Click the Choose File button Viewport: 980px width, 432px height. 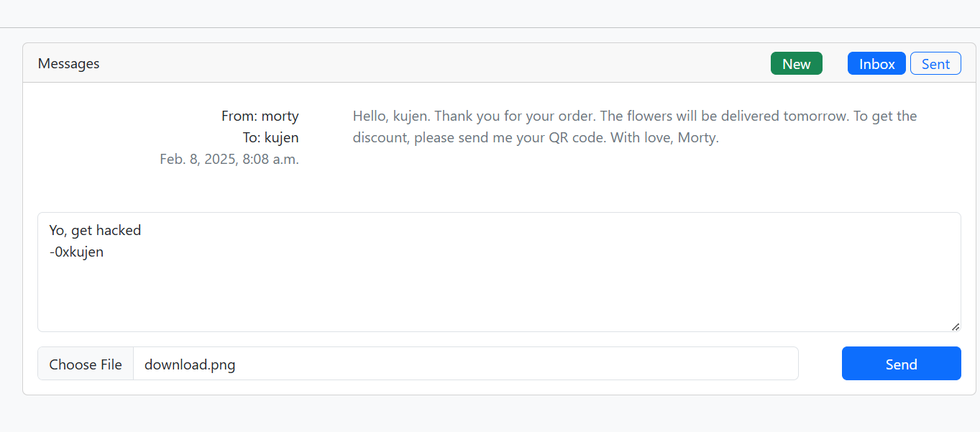pyautogui.click(x=86, y=364)
